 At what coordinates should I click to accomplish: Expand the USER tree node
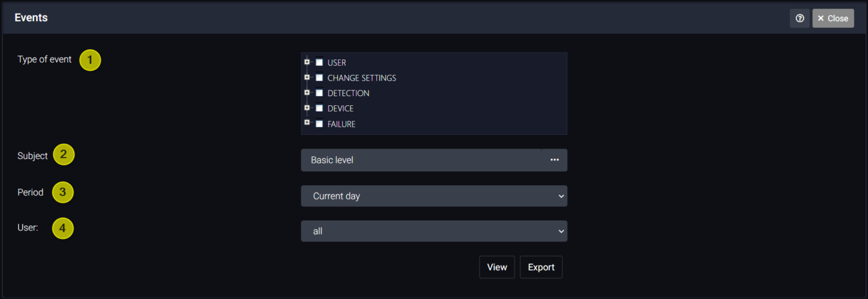coord(307,61)
